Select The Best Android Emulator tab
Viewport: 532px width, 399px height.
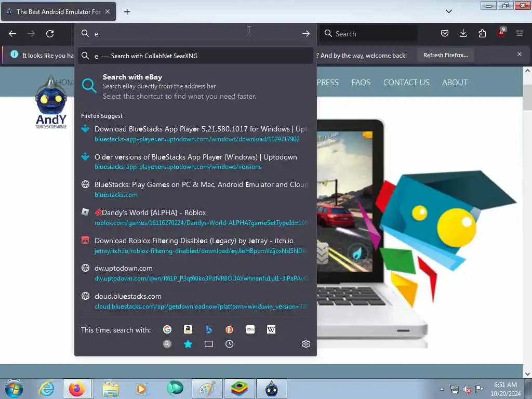58,11
